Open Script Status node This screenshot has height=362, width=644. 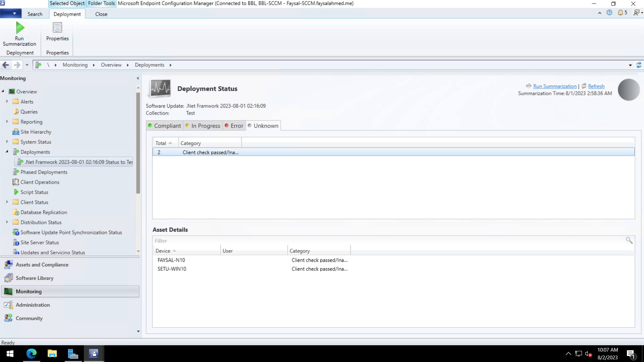click(x=34, y=192)
